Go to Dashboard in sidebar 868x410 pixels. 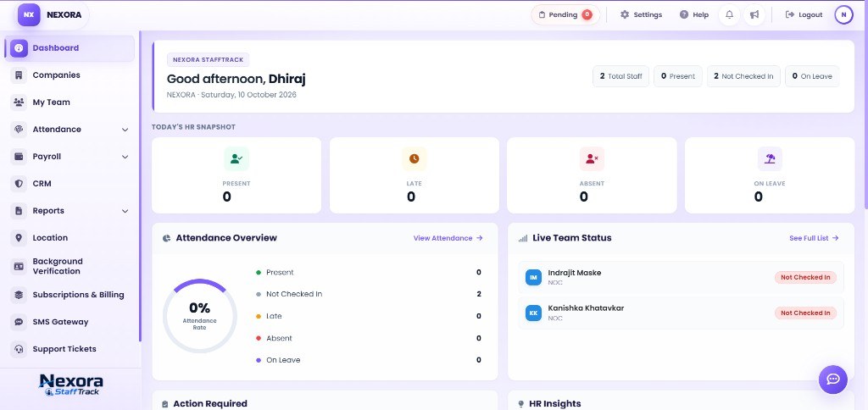pyautogui.click(x=70, y=48)
